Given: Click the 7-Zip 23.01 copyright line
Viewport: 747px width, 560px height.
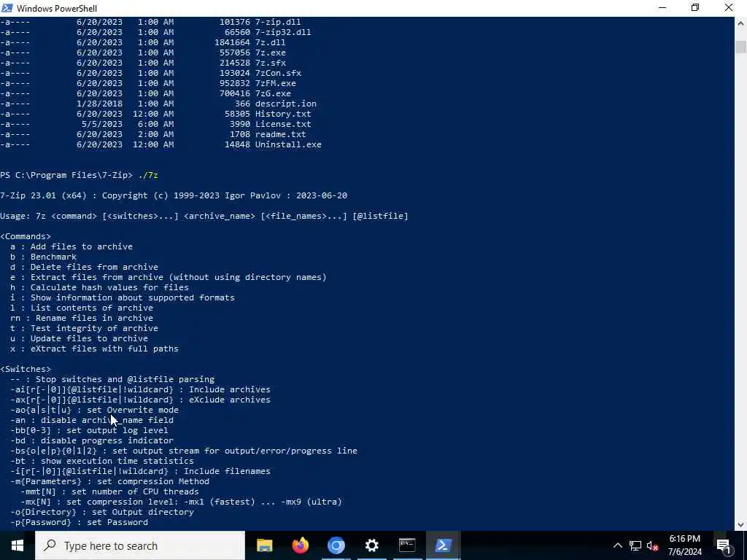Looking at the screenshot, I should [x=174, y=195].
